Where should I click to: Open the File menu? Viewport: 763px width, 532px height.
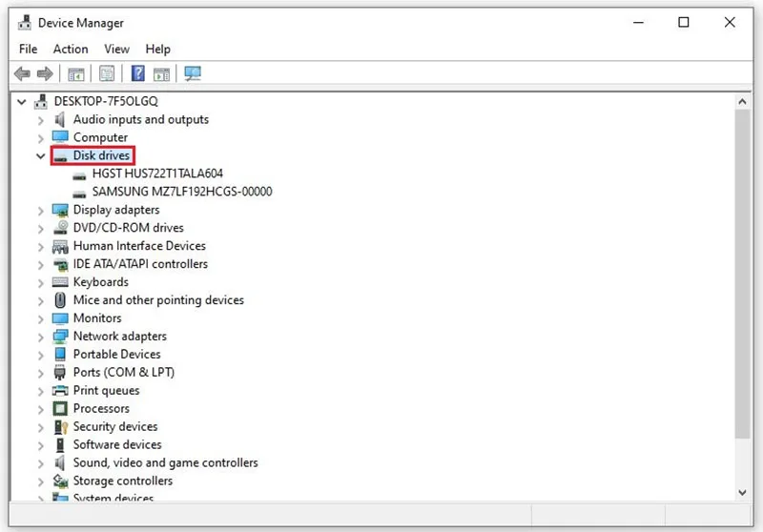[x=29, y=50]
